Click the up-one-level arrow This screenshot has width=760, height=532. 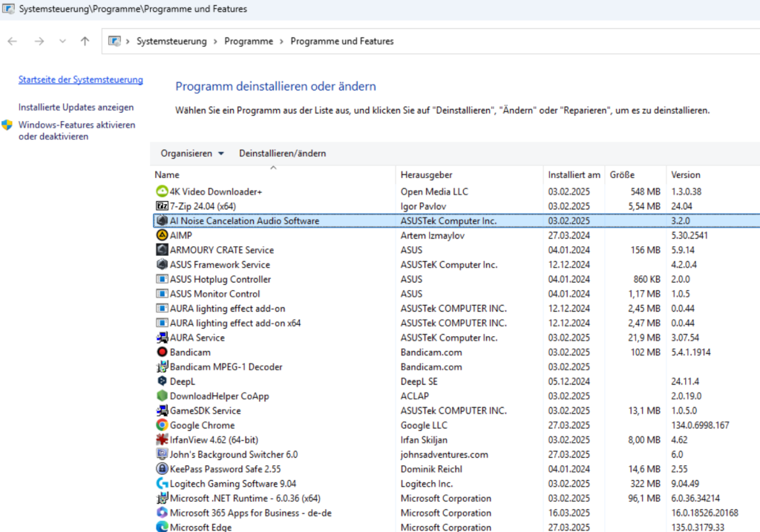tap(85, 41)
